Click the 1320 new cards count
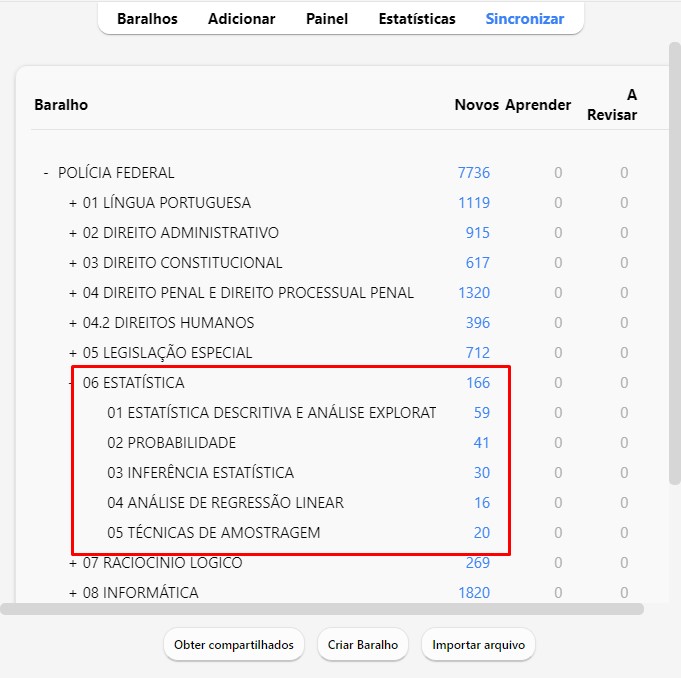Image resolution: width=681 pixels, height=678 pixels. 474,293
